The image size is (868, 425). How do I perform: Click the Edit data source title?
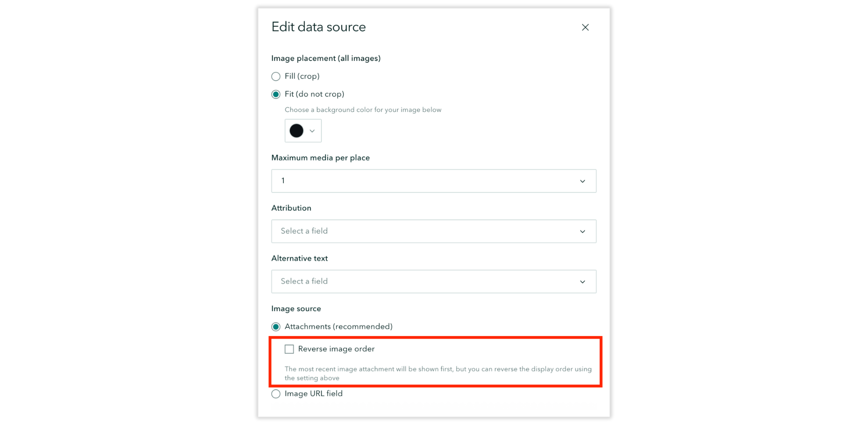pos(319,27)
